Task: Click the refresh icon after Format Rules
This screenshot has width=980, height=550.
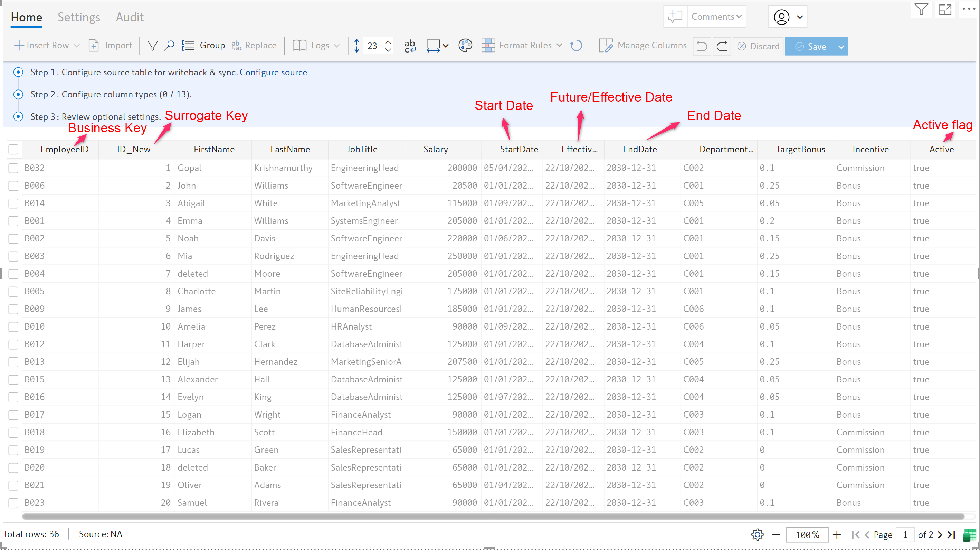Action: pyautogui.click(x=576, y=46)
